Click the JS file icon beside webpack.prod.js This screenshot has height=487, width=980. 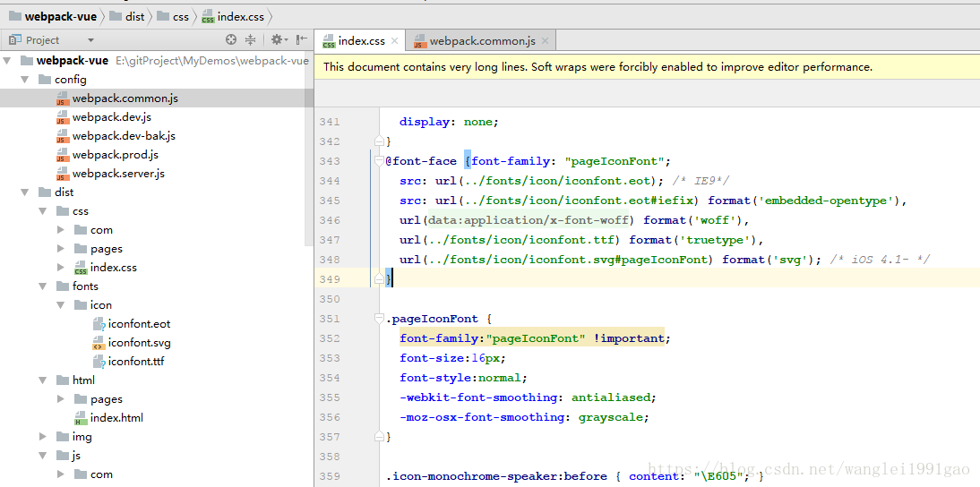62,155
